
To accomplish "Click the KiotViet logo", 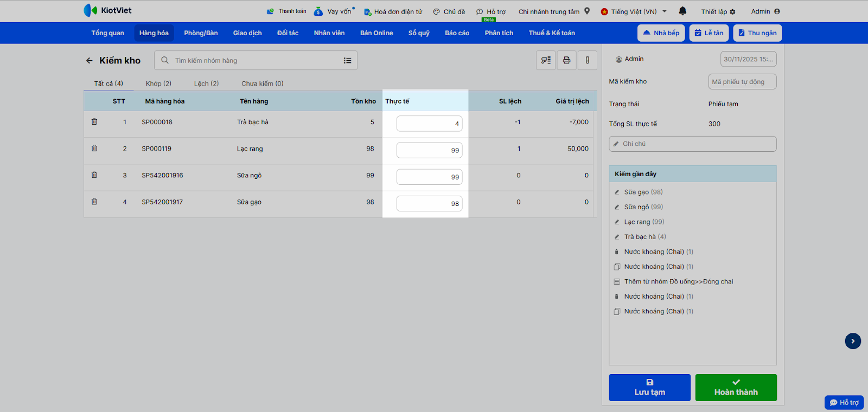I will coord(107,10).
